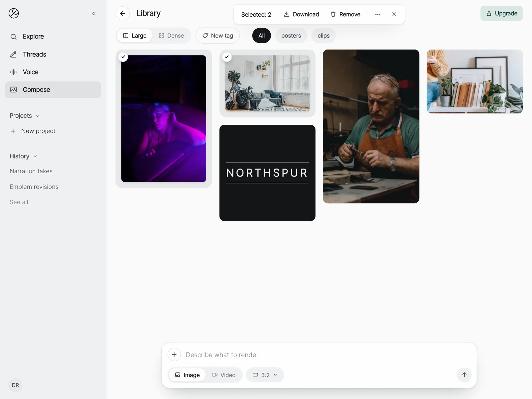
Task: Filter library by clips tag
Action: (x=324, y=36)
